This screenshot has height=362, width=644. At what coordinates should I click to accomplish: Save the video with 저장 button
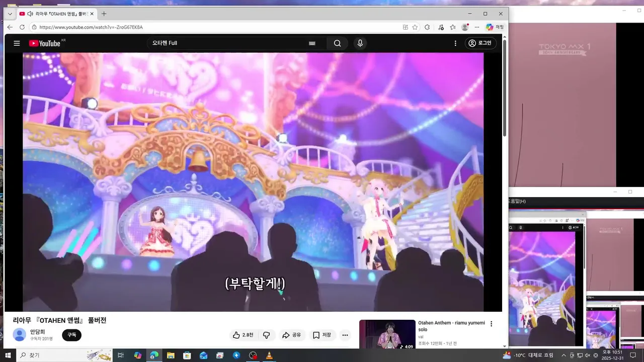[x=322, y=335]
